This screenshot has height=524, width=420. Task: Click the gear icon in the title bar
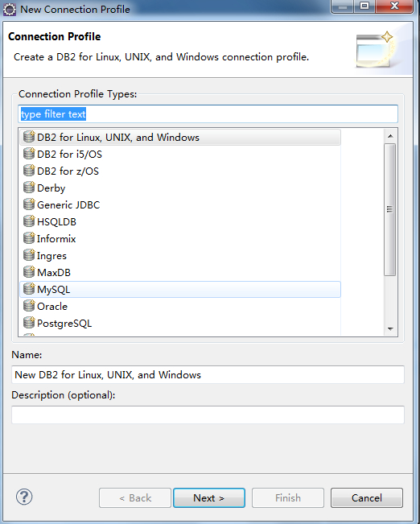click(x=10, y=10)
